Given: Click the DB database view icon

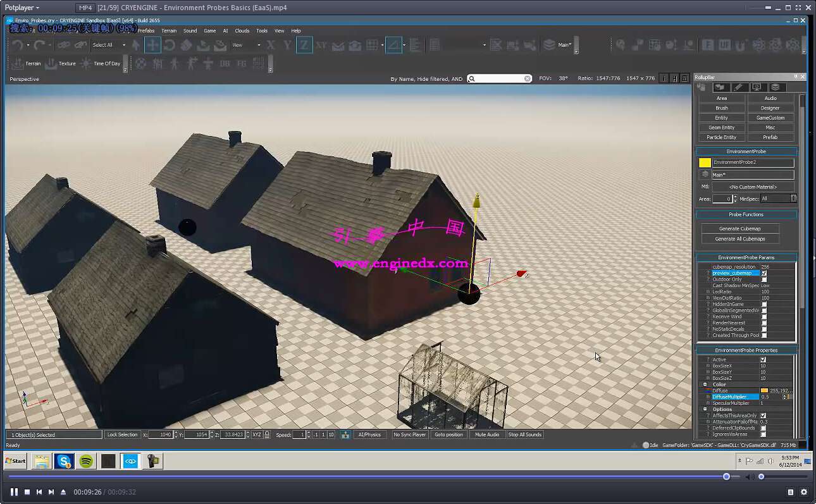Looking at the screenshot, I should tap(225, 63).
